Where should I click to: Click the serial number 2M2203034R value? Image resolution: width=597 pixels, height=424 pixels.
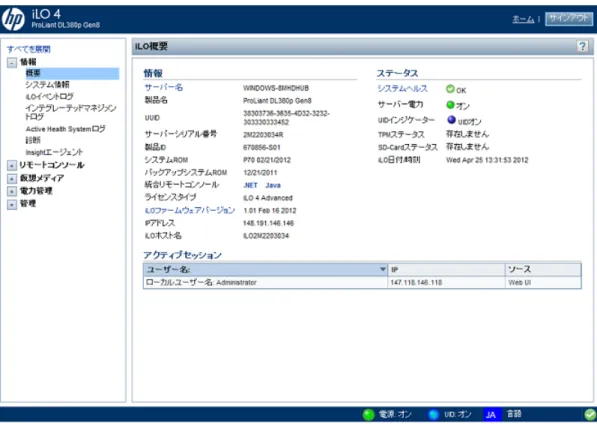coord(263,135)
